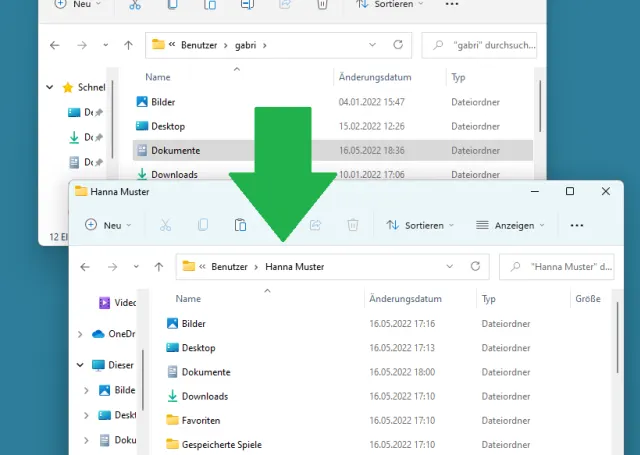Open three-dot more menu in gabri window
Screen dimensions: 640x455
(x=452, y=4)
